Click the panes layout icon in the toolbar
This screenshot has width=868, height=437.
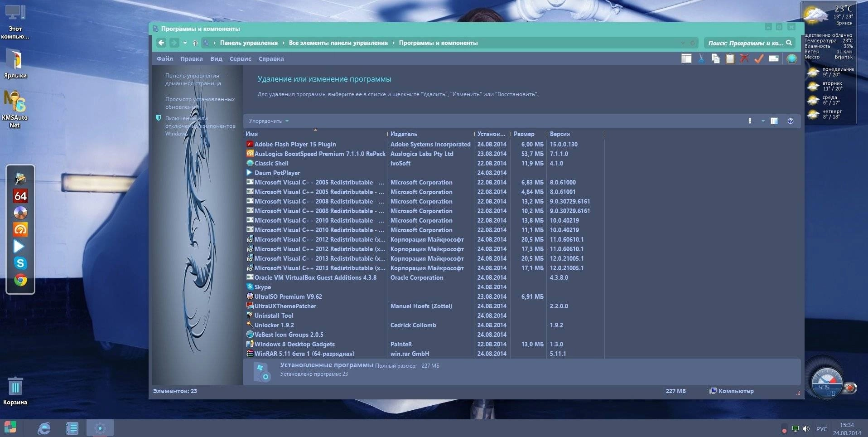[x=686, y=58]
